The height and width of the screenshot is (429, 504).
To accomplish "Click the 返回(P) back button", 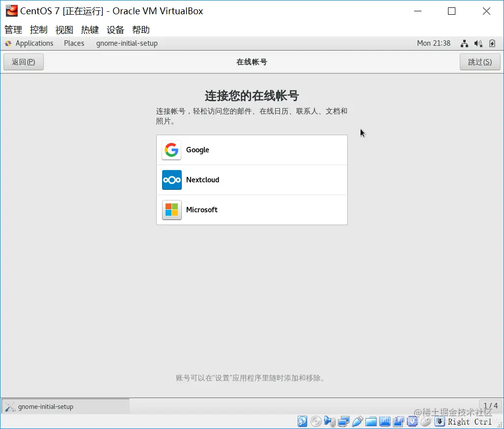I will [24, 62].
